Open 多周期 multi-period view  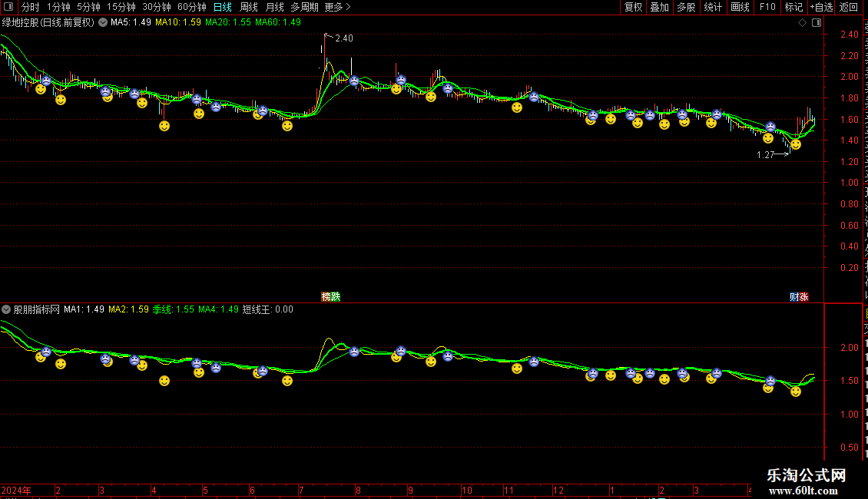[x=304, y=7]
